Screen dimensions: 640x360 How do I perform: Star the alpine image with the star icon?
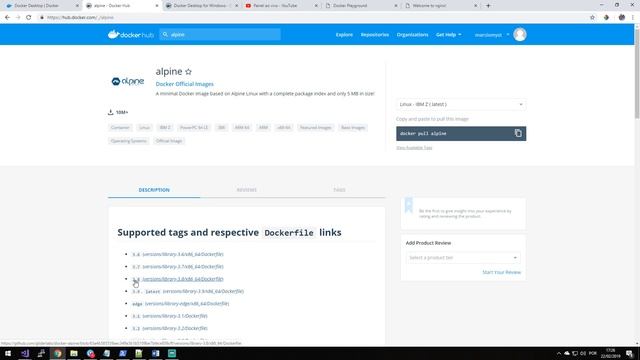click(188, 72)
